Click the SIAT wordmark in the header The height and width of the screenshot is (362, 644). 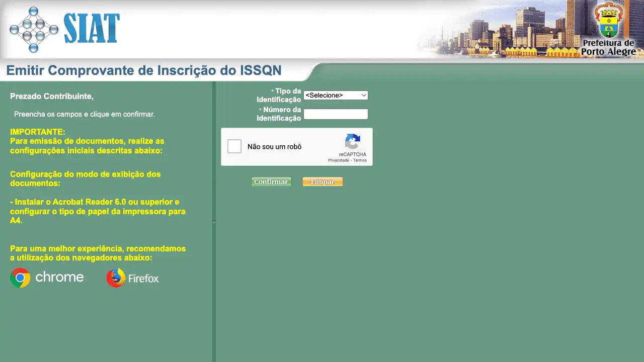coord(92,29)
